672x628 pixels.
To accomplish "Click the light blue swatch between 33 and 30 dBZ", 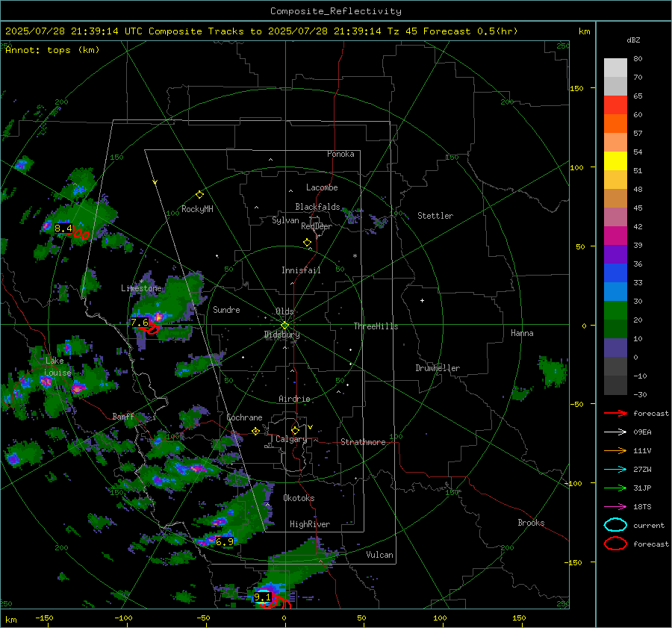I will pos(615,292).
